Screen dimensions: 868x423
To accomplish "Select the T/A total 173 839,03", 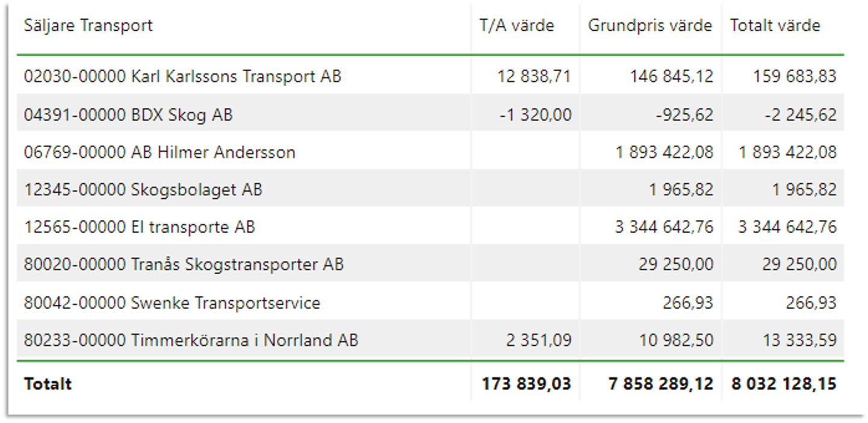I will click(x=527, y=384).
